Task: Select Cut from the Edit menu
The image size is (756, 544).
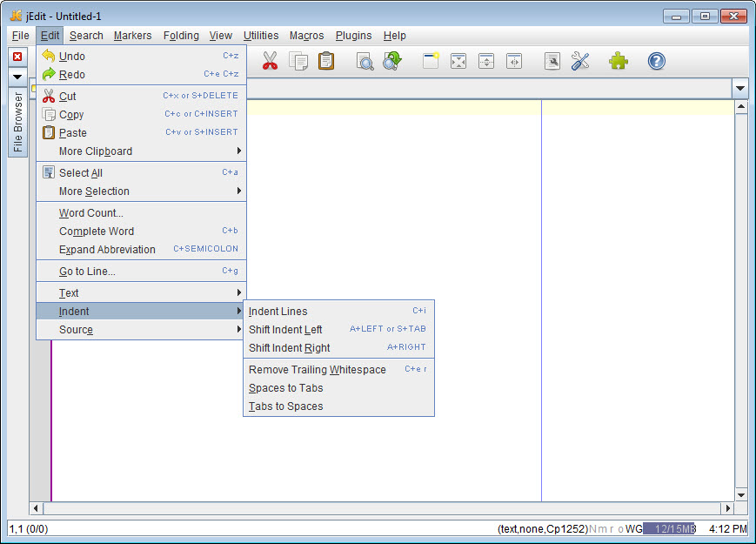Action: (141, 97)
